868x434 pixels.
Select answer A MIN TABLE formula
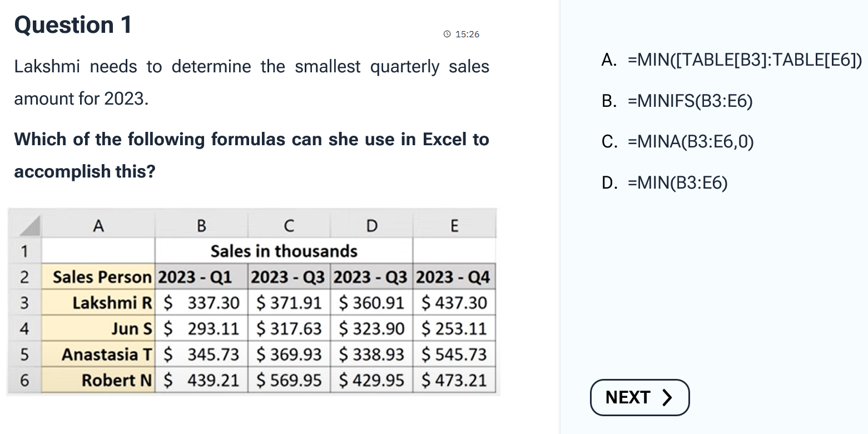(x=731, y=60)
